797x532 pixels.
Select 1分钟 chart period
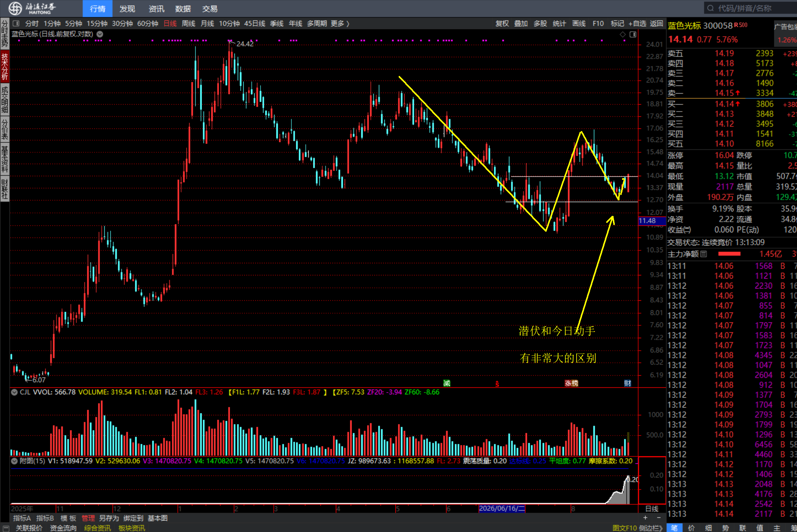[52, 23]
